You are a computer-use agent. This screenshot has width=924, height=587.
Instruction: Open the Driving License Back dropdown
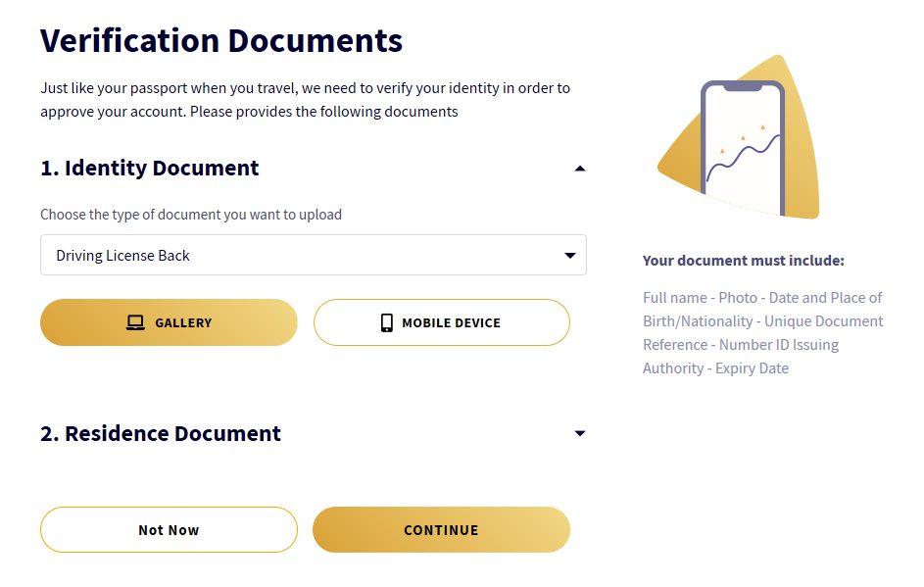[x=313, y=255]
